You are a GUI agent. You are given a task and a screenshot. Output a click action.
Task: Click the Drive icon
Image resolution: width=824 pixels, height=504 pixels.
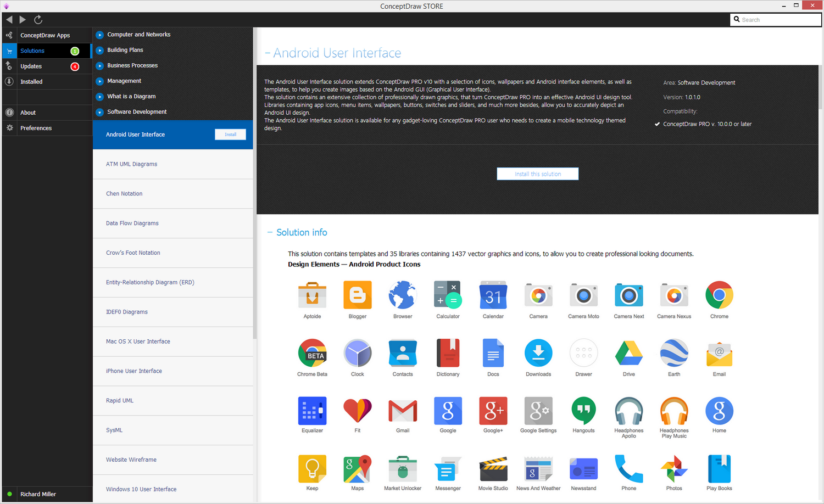[629, 353]
